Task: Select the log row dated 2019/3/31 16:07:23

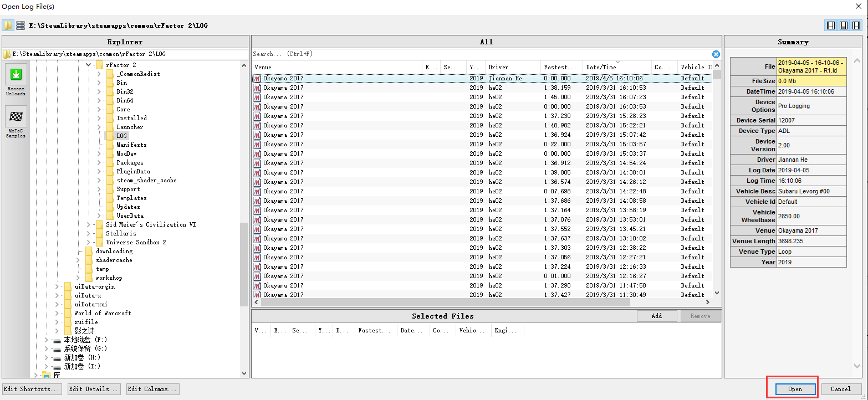Action: pyautogui.click(x=482, y=98)
